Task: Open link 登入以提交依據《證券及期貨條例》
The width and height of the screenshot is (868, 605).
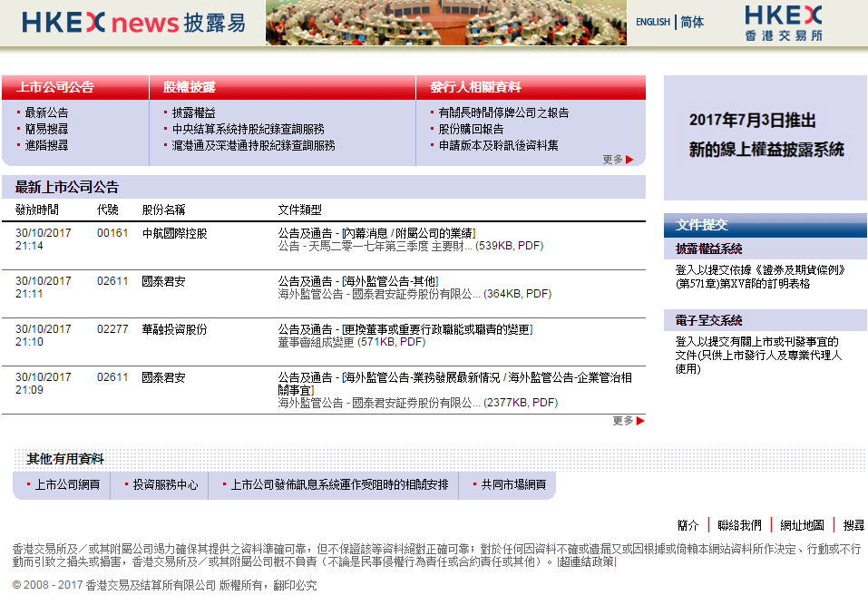Action: [x=760, y=277]
